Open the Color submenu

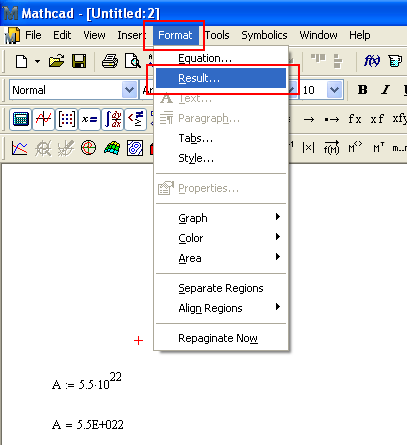coord(220,238)
